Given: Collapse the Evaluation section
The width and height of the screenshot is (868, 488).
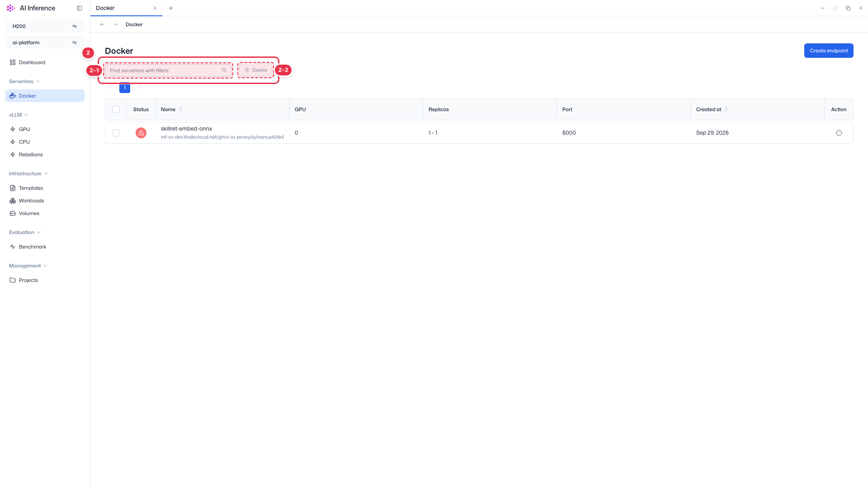Looking at the screenshot, I should pyautogui.click(x=25, y=232).
